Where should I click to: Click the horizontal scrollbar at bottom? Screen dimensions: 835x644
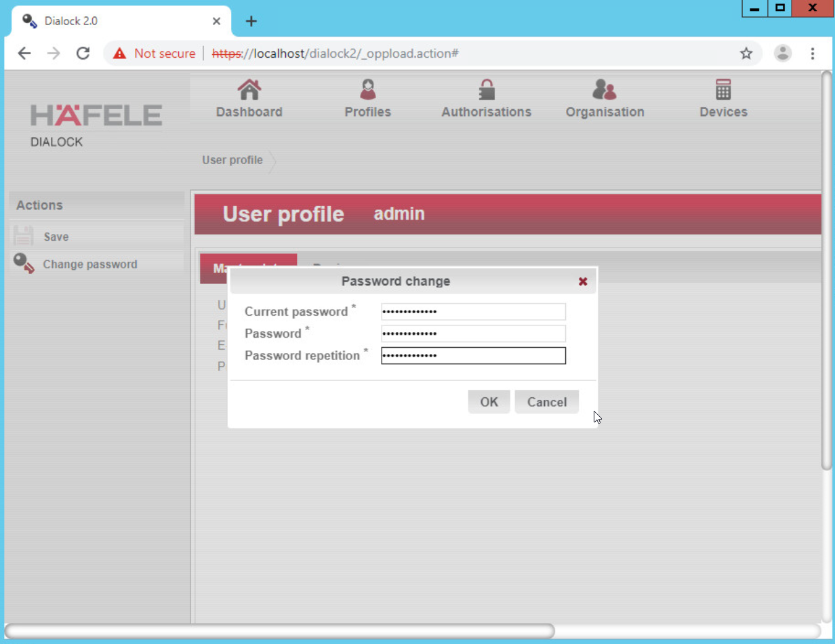tap(279, 631)
